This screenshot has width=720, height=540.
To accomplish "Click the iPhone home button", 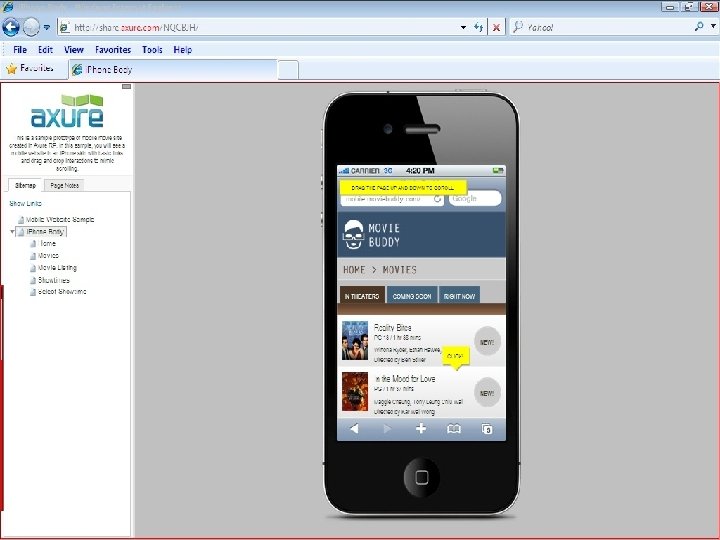I will [x=422, y=477].
